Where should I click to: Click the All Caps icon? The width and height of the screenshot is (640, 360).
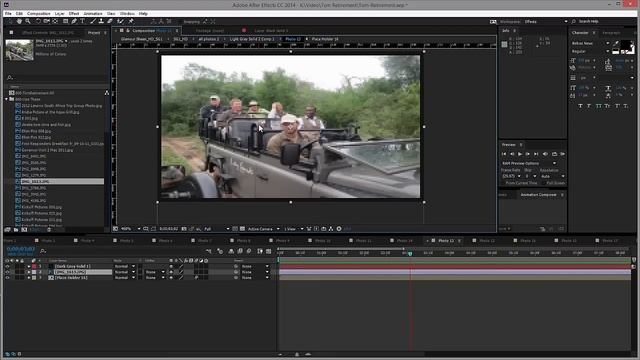click(x=598, y=106)
